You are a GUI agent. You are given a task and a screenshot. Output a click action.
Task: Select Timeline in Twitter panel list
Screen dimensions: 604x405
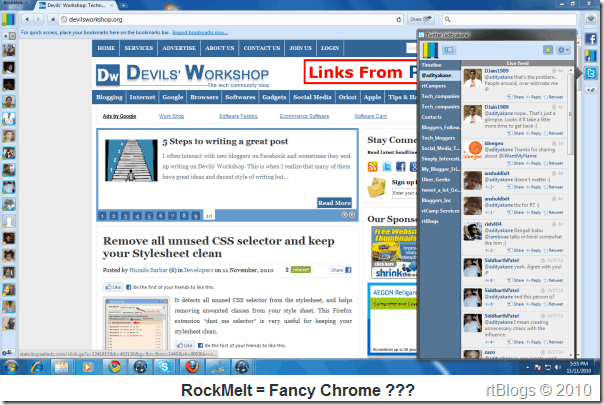(x=441, y=65)
